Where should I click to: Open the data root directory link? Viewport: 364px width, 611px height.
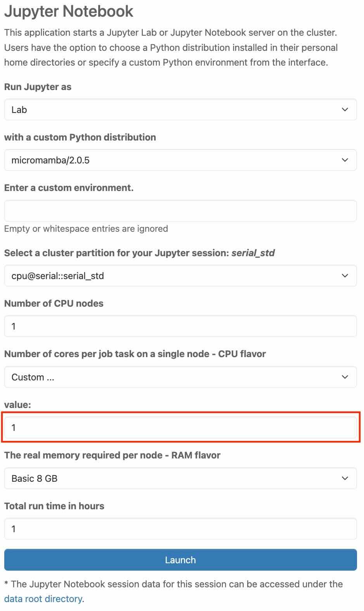point(43,599)
